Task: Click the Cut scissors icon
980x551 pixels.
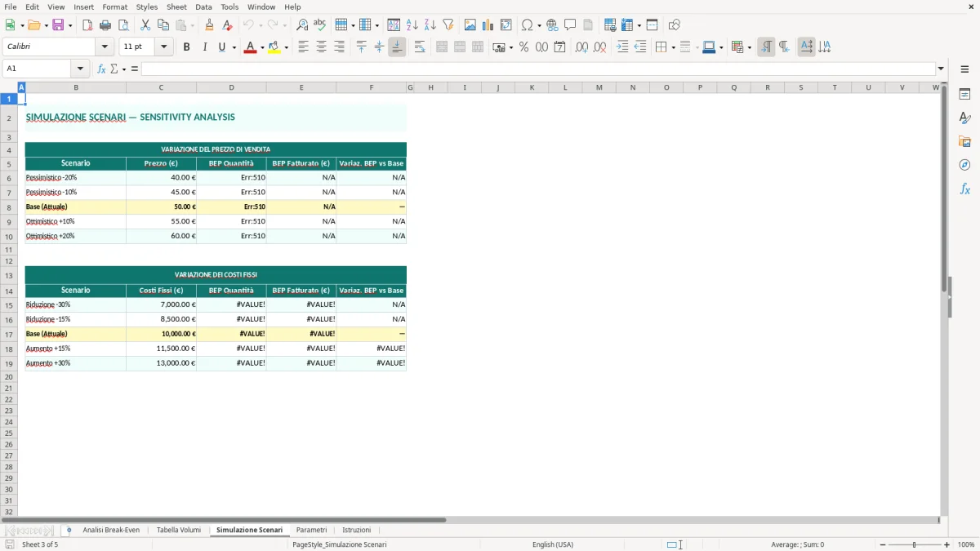Action: [145, 25]
